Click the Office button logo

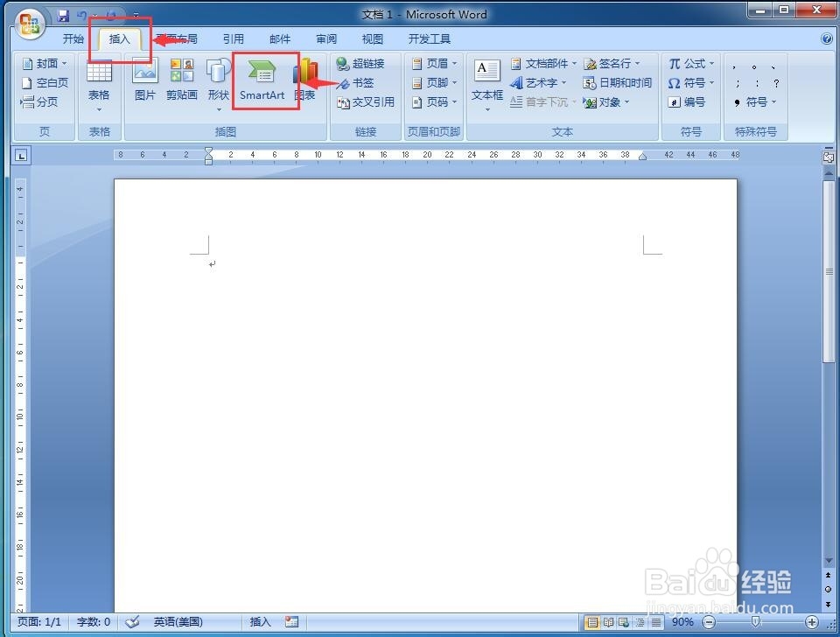(x=30, y=24)
